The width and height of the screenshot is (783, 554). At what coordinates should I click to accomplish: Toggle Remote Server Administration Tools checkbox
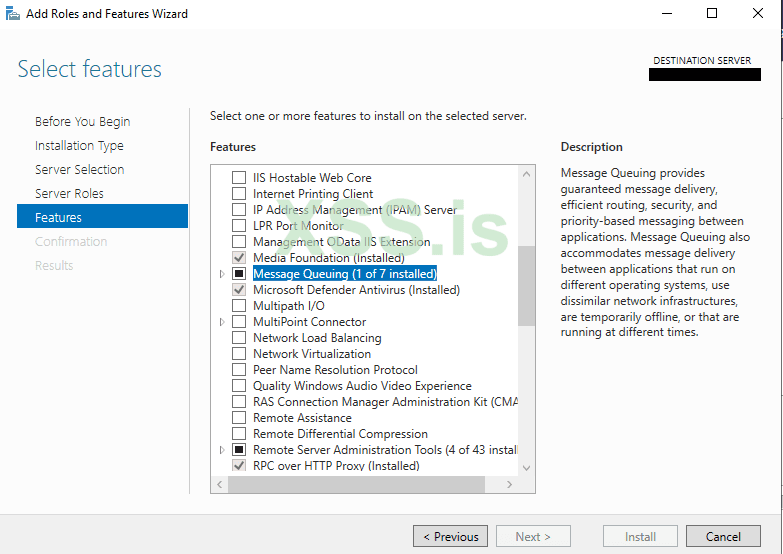pyautogui.click(x=239, y=450)
